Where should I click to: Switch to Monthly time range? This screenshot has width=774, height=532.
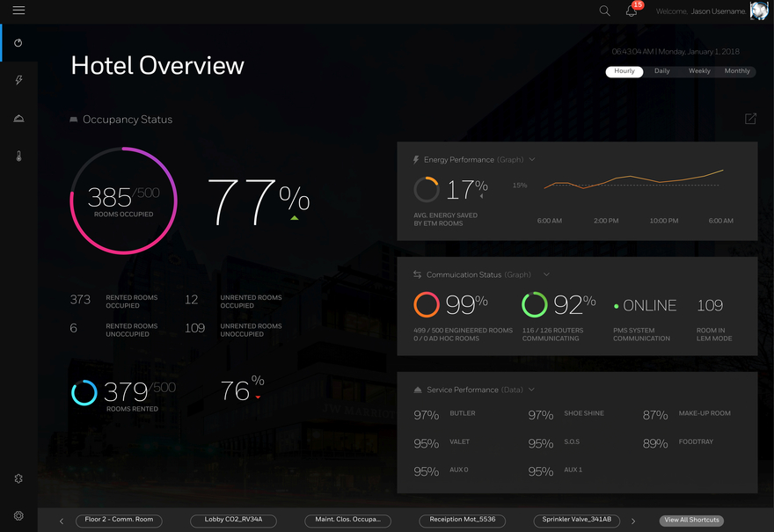pyautogui.click(x=737, y=71)
